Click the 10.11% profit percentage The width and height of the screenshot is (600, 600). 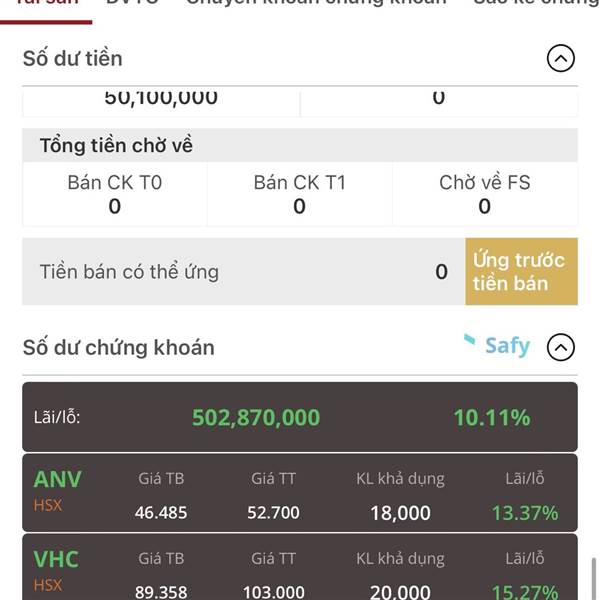pos(492,417)
